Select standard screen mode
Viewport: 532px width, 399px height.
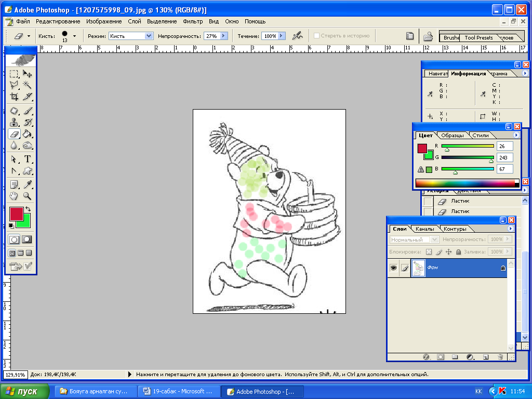point(12,253)
